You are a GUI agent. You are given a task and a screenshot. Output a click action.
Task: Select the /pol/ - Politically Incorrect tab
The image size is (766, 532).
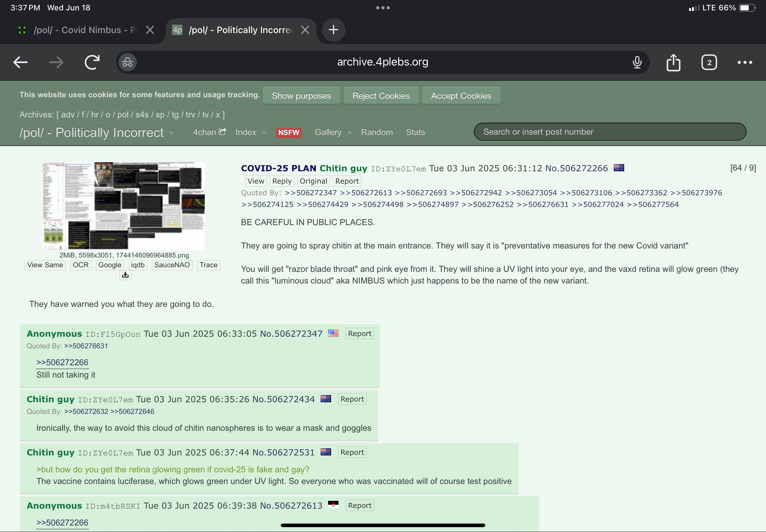click(x=233, y=30)
